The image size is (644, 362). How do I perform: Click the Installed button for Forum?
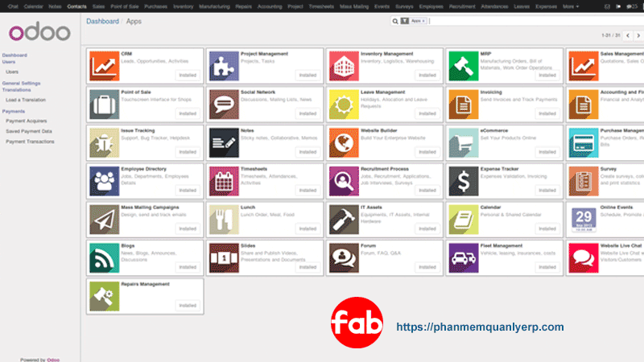(427, 267)
